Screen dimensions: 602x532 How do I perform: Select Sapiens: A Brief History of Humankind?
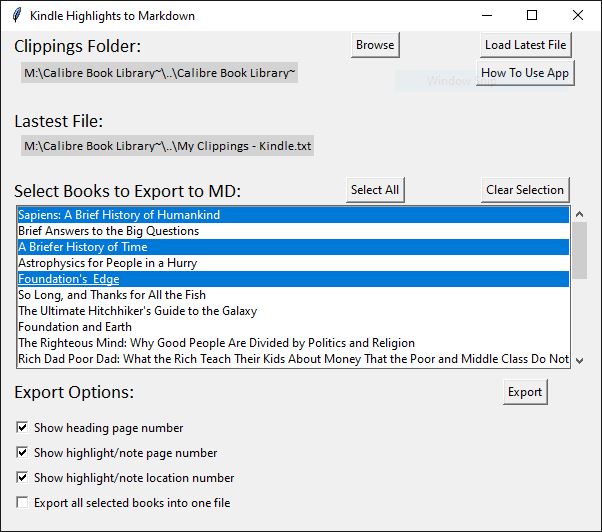(x=293, y=215)
